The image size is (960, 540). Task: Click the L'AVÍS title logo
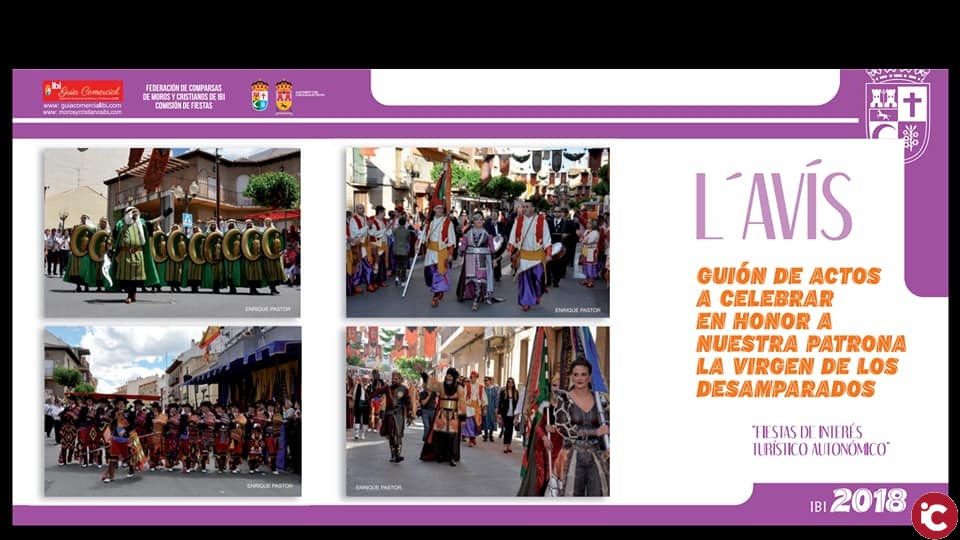tap(774, 205)
